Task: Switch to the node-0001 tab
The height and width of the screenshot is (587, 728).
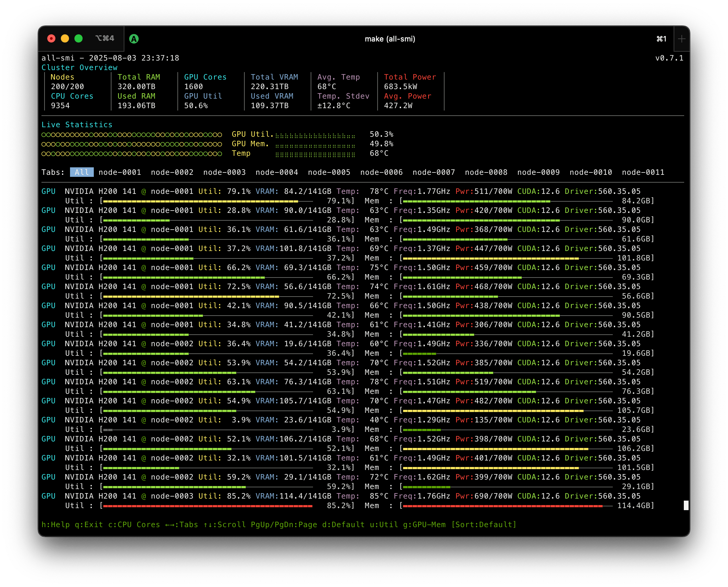Action: coord(120,172)
